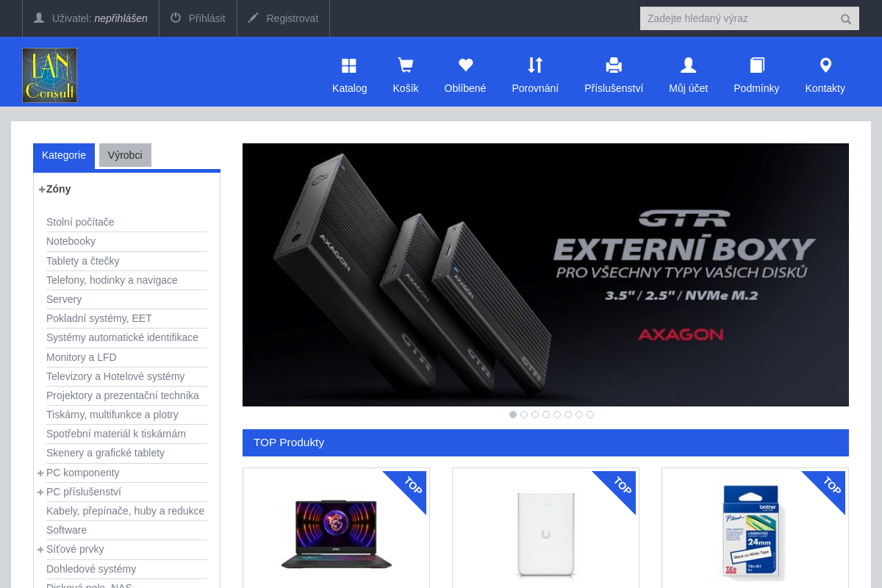Select the eighth banner carousel dot
The height and width of the screenshot is (588, 882).
click(590, 415)
